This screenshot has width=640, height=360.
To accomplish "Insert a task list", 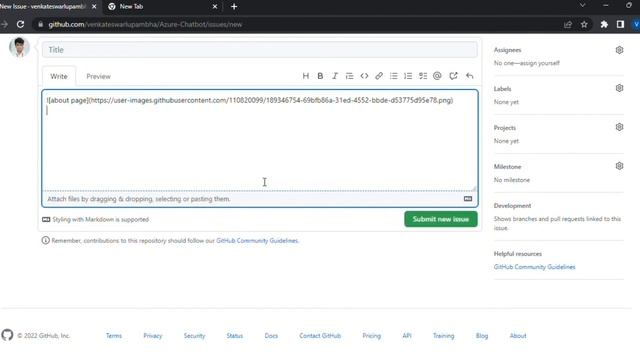I will pyautogui.click(x=423, y=76).
